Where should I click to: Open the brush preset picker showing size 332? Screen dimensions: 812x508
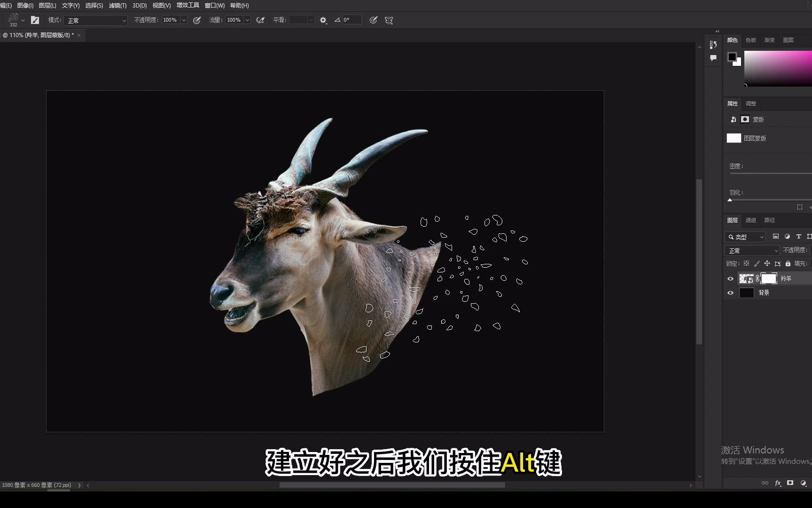16,20
